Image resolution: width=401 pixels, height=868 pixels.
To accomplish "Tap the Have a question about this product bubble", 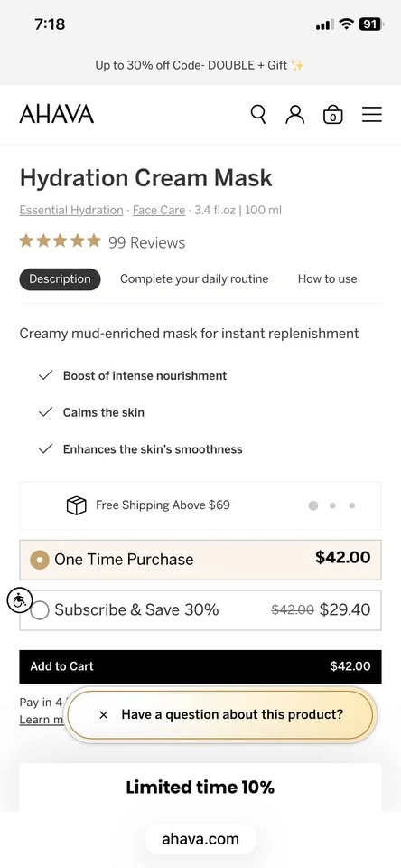I will (x=232, y=714).
